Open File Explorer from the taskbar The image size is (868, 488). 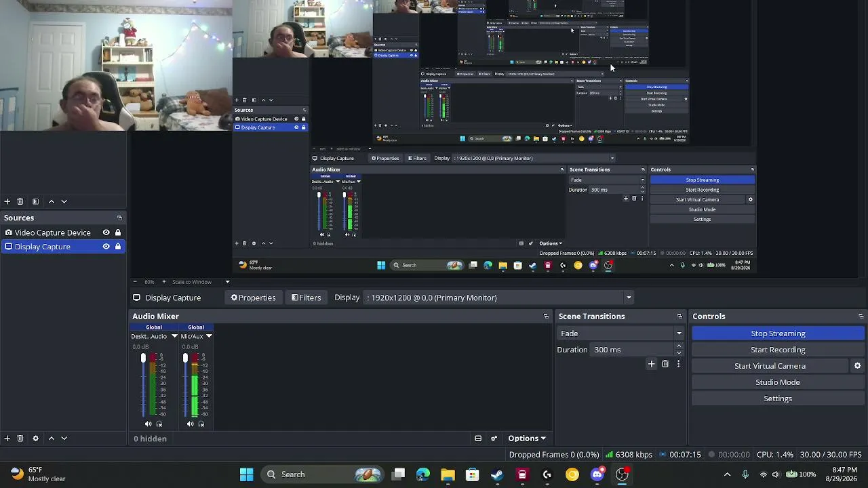[x=448, y=474]
